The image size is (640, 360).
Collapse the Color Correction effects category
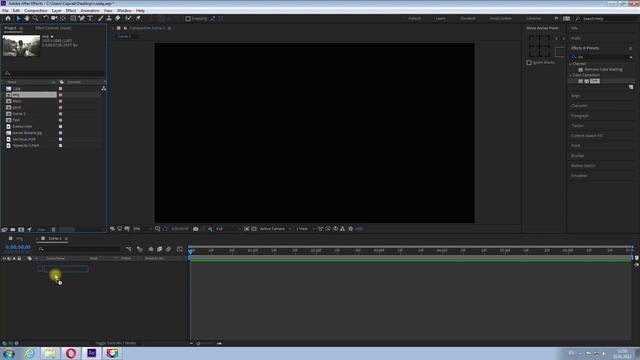pyautogui.click(x=571, y=75)
